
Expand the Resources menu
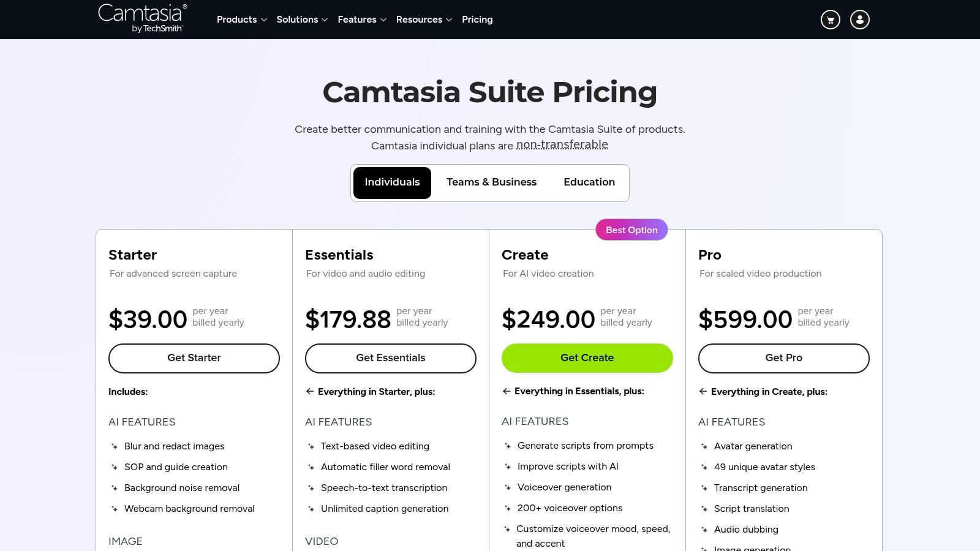424,20
